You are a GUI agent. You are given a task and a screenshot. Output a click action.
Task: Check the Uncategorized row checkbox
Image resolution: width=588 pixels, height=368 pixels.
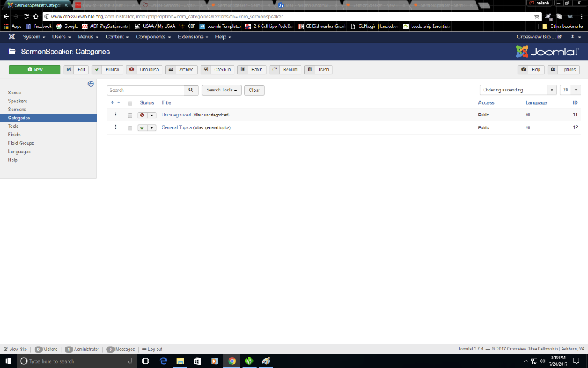click(x=130, y=116)
